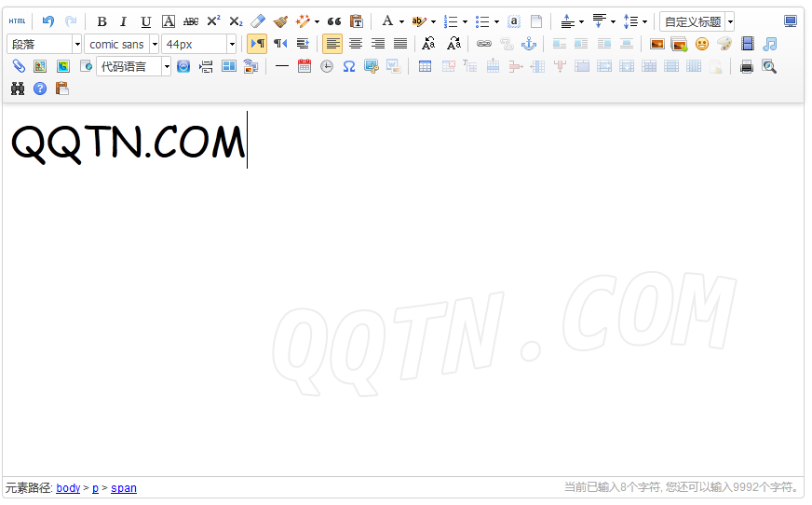Click the printer icon
Viewport: 812px width, 505px height.
point(747,66)
